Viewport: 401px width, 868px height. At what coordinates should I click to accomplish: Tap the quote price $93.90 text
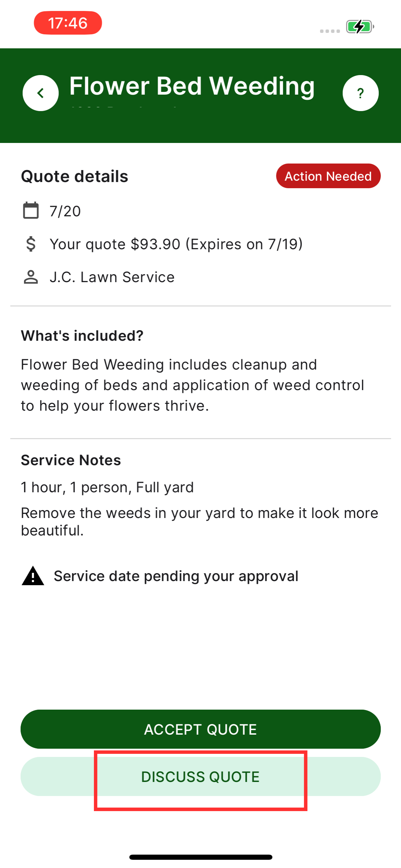(156, 244)
